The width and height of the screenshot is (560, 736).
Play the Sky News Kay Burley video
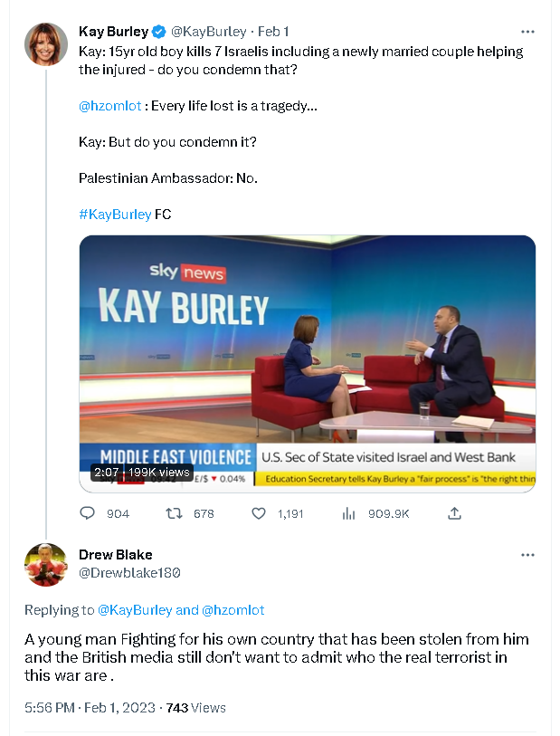tap(307, 363)
